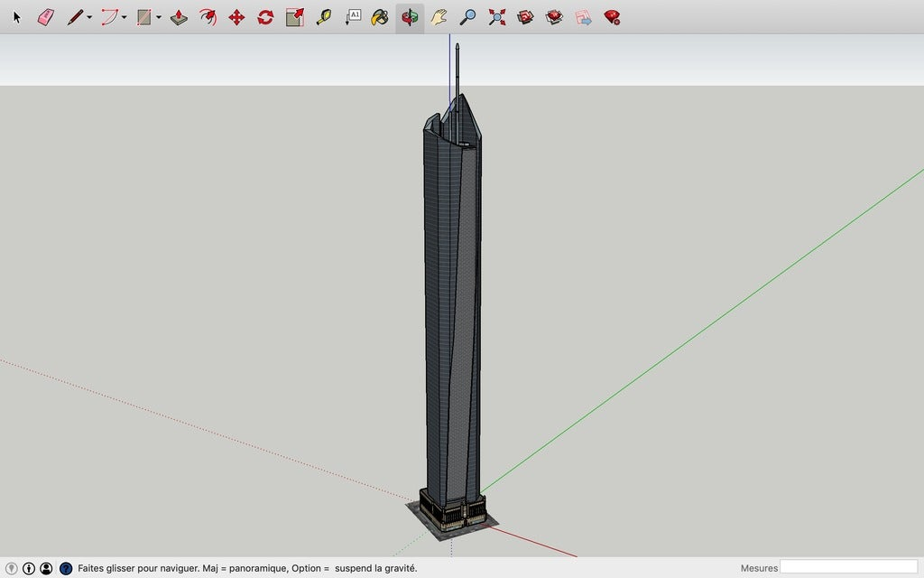The width and height of the screenshot is (924, 578).
Task: Click the Mesures input field
Action: tap(848, 567)
